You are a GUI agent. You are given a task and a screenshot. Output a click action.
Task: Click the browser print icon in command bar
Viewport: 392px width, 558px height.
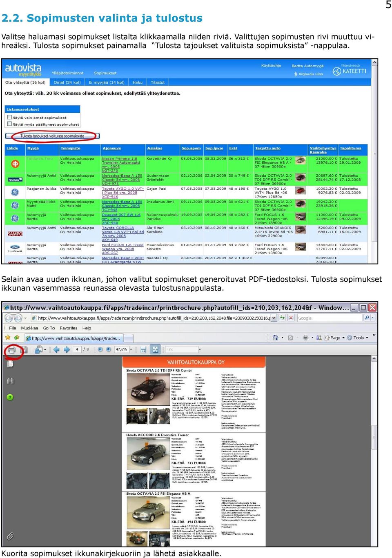(x=305, y=338)
